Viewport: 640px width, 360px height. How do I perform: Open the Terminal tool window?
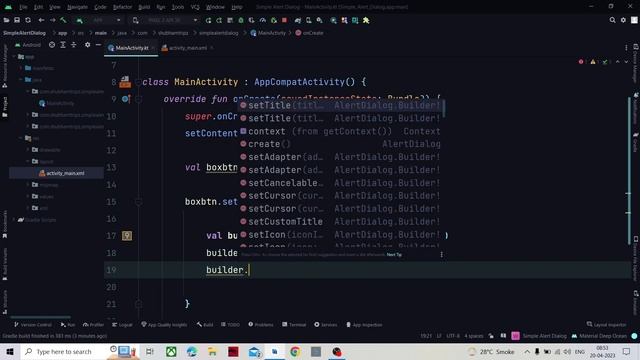click(x=294, y=325)
